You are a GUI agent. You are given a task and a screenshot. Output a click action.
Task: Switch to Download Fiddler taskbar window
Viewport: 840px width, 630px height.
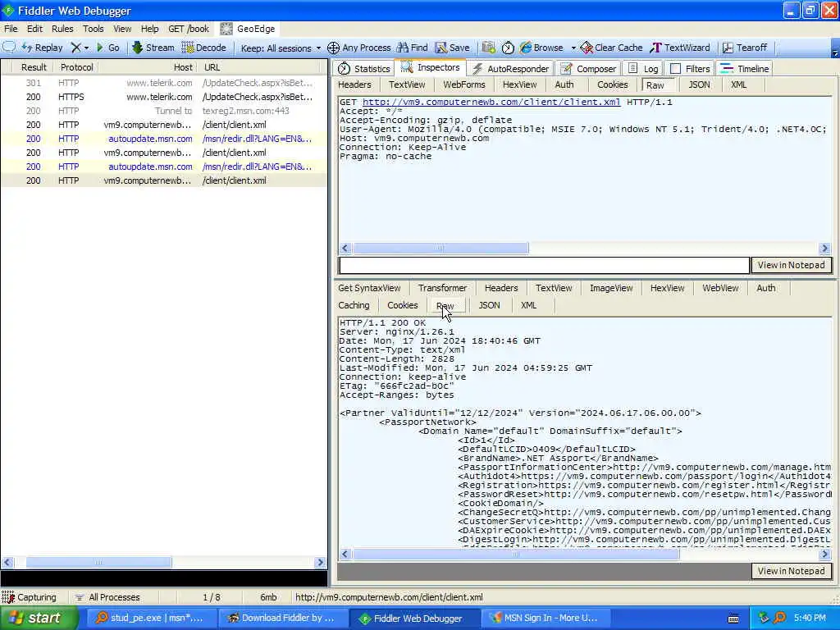click(x=283, y=619)
